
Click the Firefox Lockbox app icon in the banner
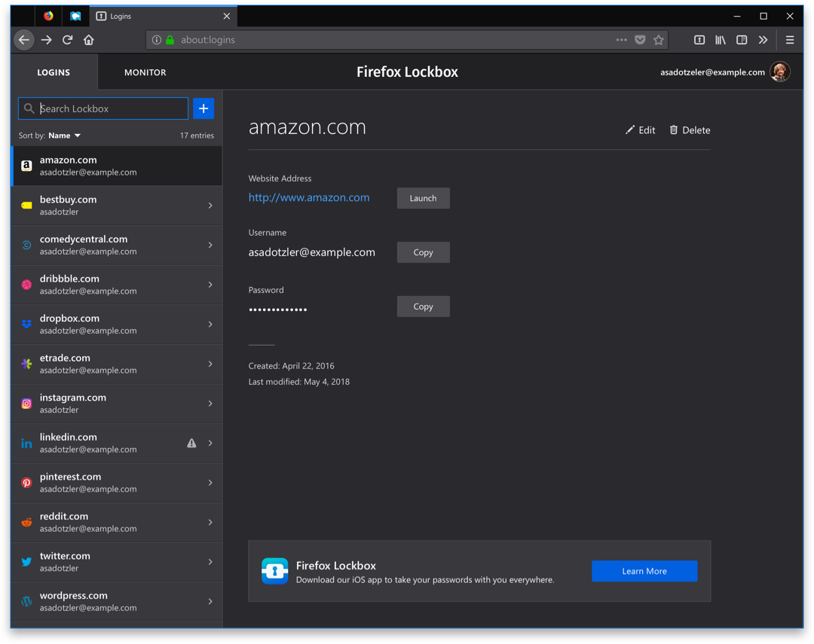coord(274,571)
